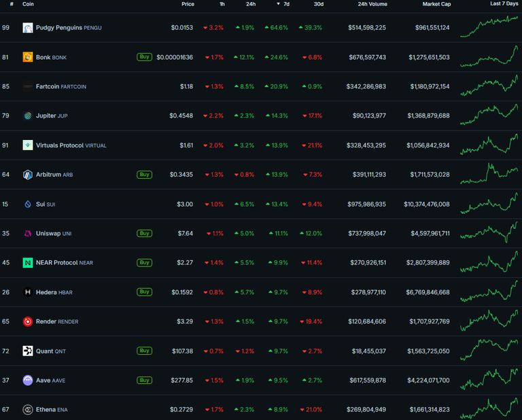Viewport: 522px width, 420px height.
Task: Sort table by Market Cap column
Action: [x=436, y=4]
